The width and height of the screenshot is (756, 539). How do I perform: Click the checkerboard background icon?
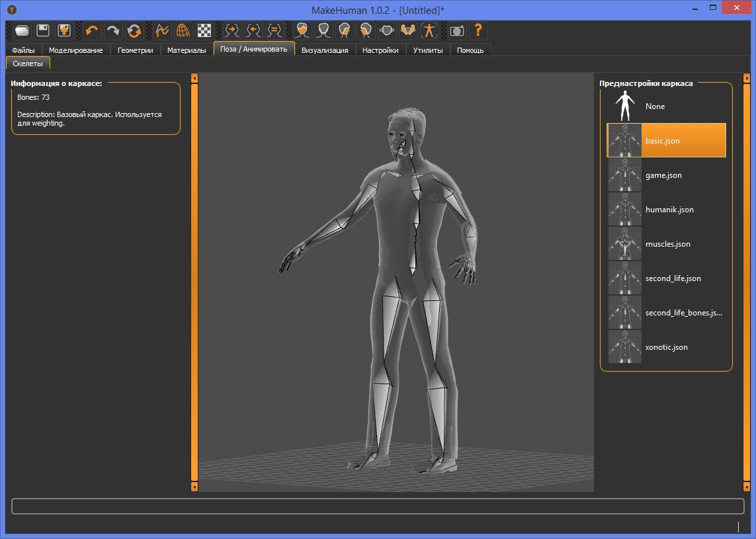point(204,31)
